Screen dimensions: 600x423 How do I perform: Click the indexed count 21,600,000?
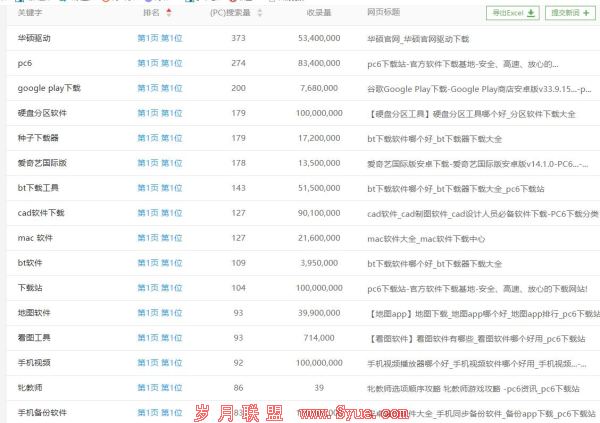(319, 238)
